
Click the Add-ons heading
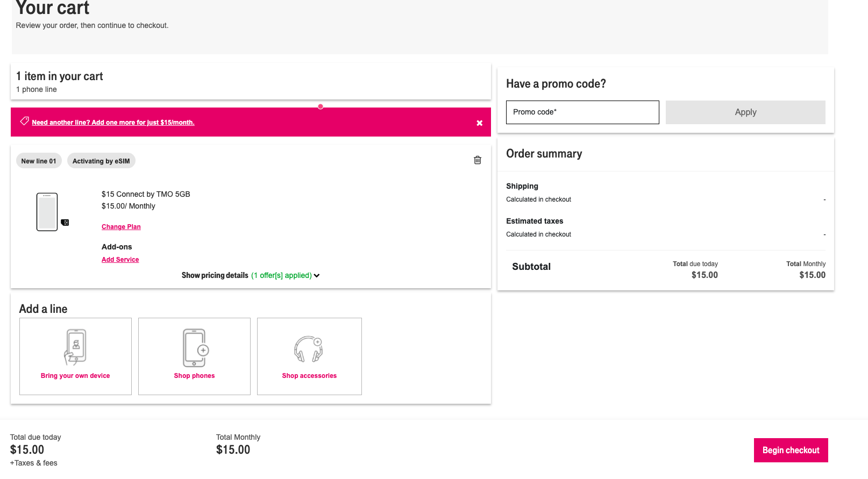click(x=117, y=247)
